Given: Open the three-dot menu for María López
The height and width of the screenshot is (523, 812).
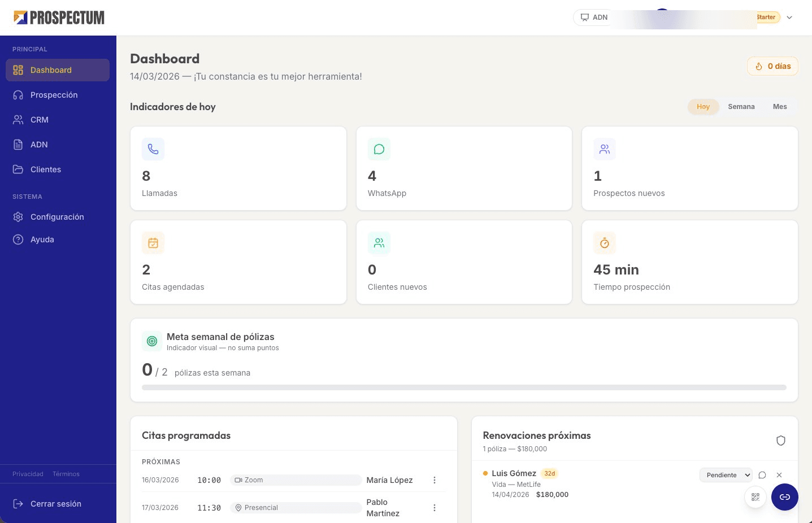Looking at the screenshot, I should [435, 480].
